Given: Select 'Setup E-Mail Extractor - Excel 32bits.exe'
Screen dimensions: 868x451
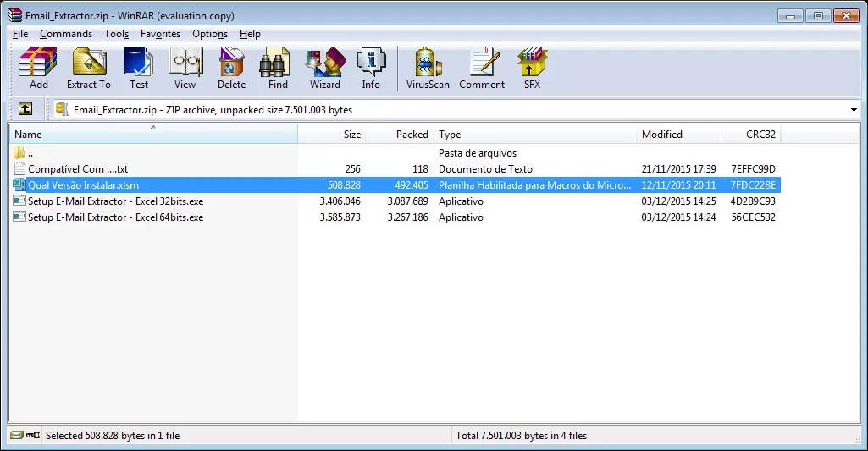Looking at the screenshot, I should (x=116, y=201).
